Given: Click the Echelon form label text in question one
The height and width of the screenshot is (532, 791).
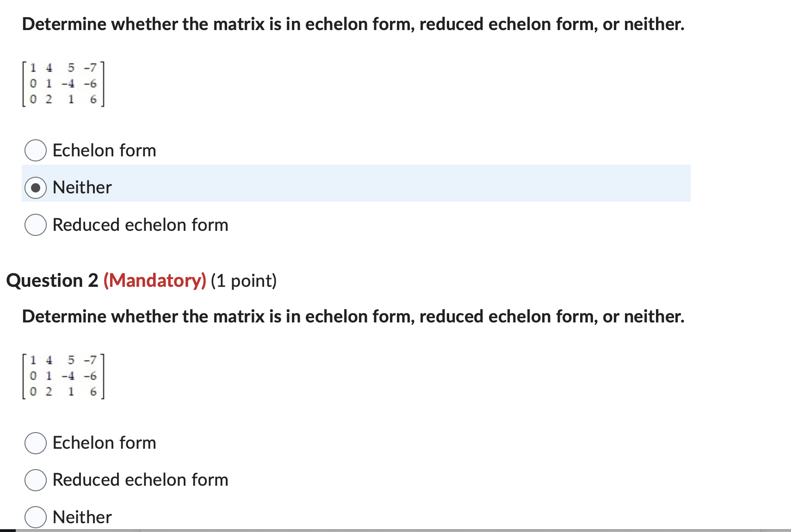Looking at the screenshot, I should [x=104, y=150].
